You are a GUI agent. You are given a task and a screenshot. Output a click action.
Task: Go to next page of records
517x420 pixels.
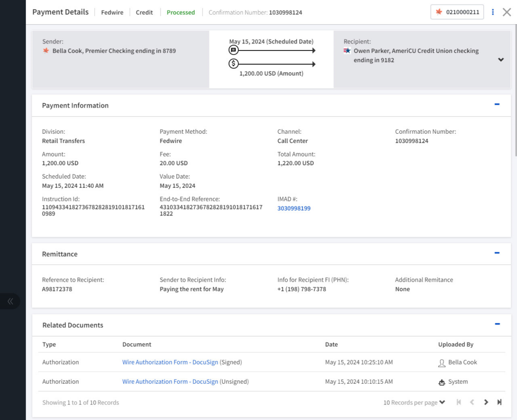tap(486, 402)
